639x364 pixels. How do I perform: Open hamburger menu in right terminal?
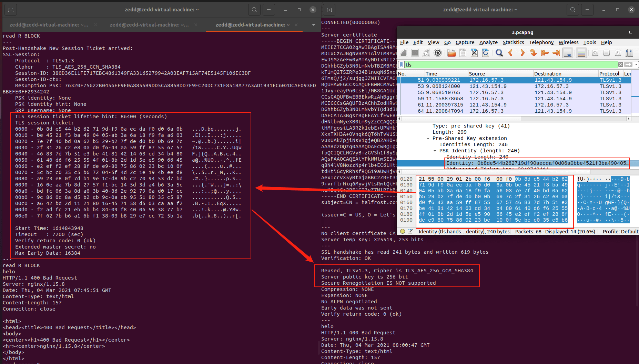[587, 10]
